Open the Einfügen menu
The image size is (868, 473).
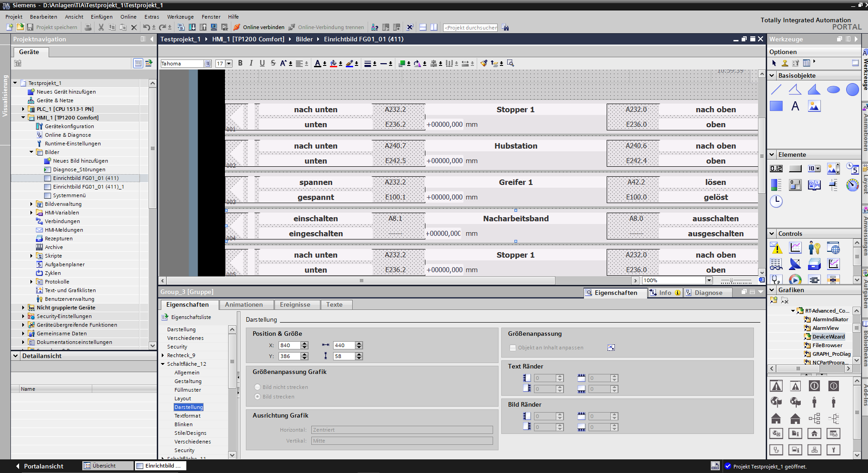pyautogui.click(x=102, y=17)
